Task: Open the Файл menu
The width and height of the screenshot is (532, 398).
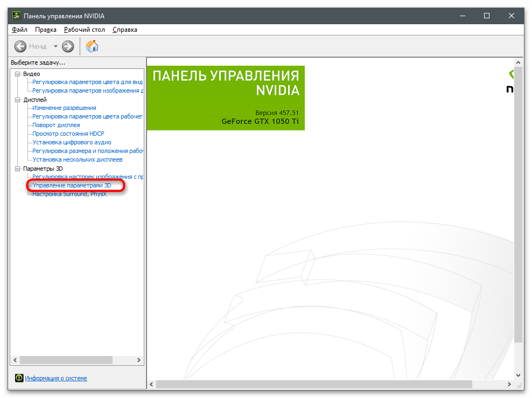Action: (19, 30)
